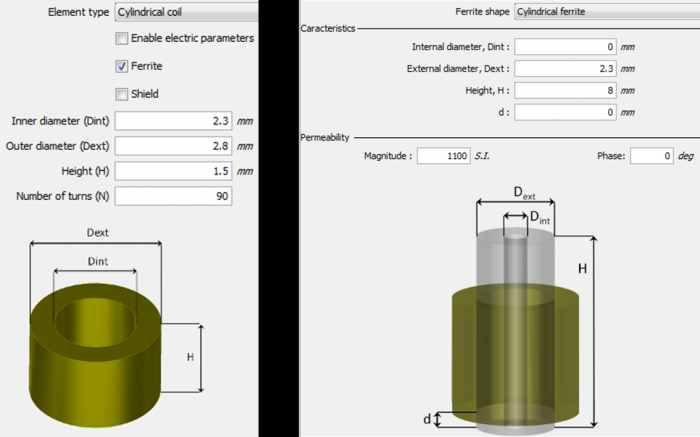700x437 pixels.
Task: Click the Shield checkbox label
Action: tap(145, 94)
